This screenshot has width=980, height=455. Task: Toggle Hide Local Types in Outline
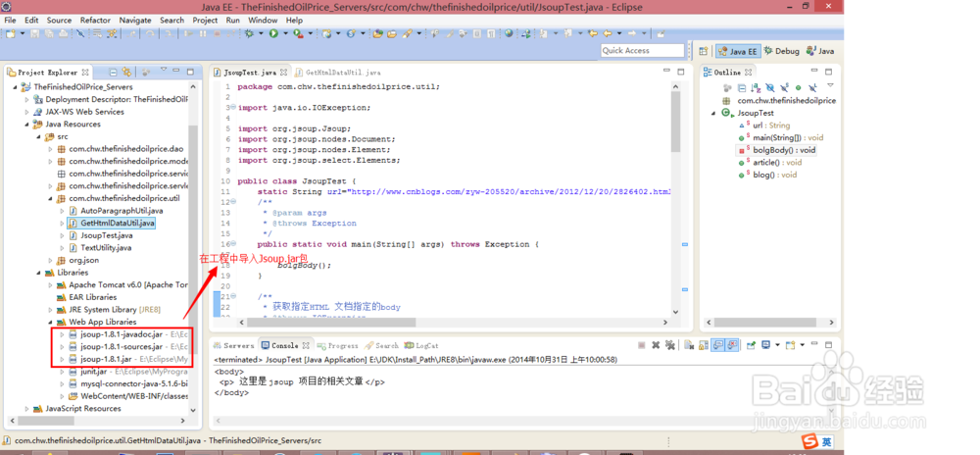(813, 88)
